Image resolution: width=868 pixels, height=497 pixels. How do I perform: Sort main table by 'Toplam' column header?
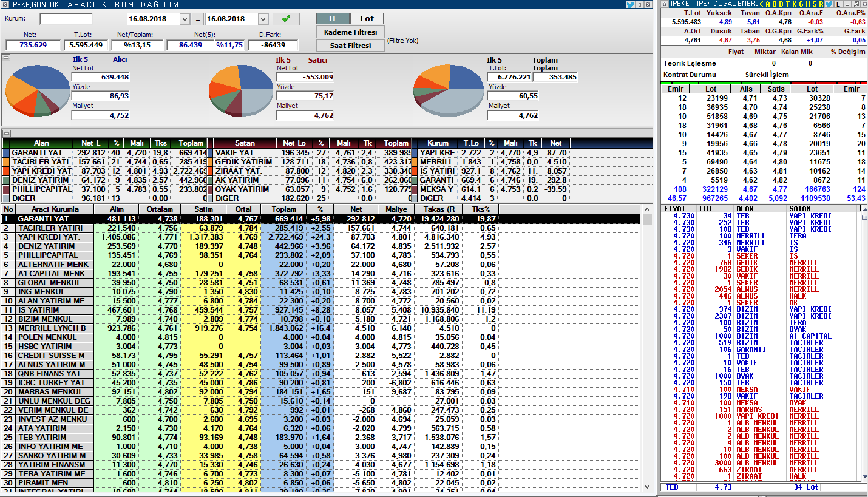[x=283, y=209]
